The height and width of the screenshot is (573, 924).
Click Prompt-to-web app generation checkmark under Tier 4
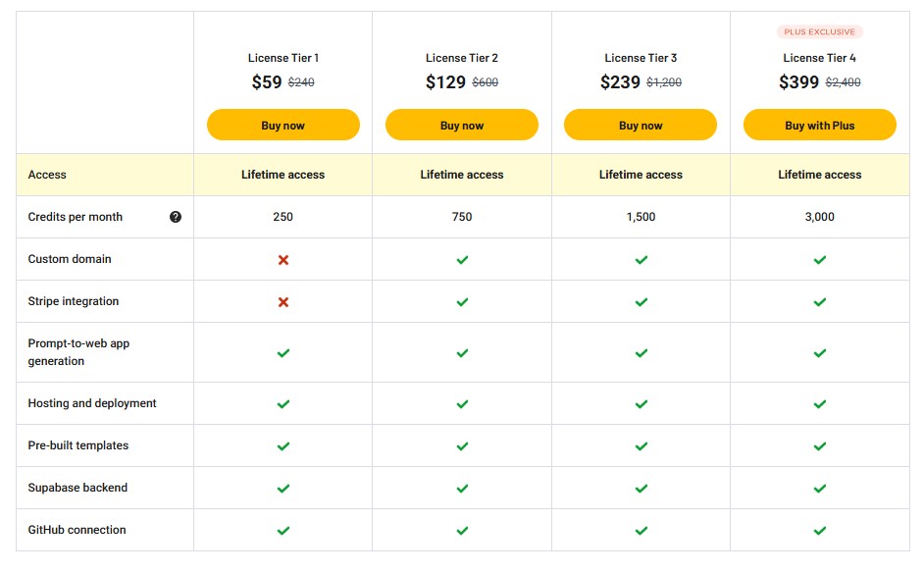[820, 353]
